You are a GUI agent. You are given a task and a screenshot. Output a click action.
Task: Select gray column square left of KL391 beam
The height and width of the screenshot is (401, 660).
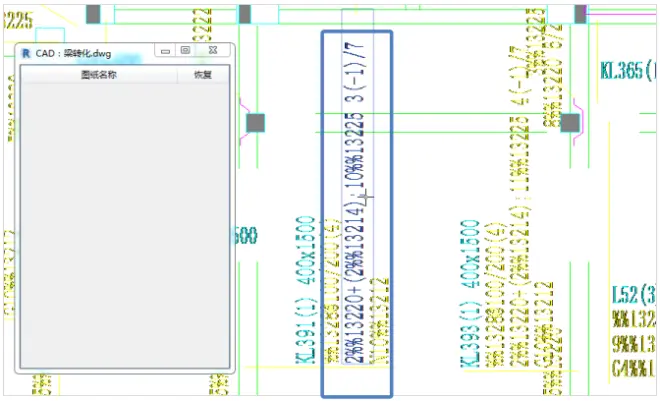(255, 123)
